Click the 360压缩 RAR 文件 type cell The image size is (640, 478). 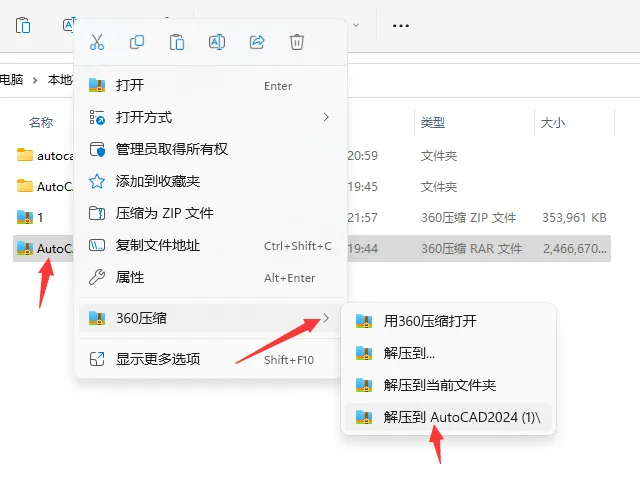tap(471, 249)
